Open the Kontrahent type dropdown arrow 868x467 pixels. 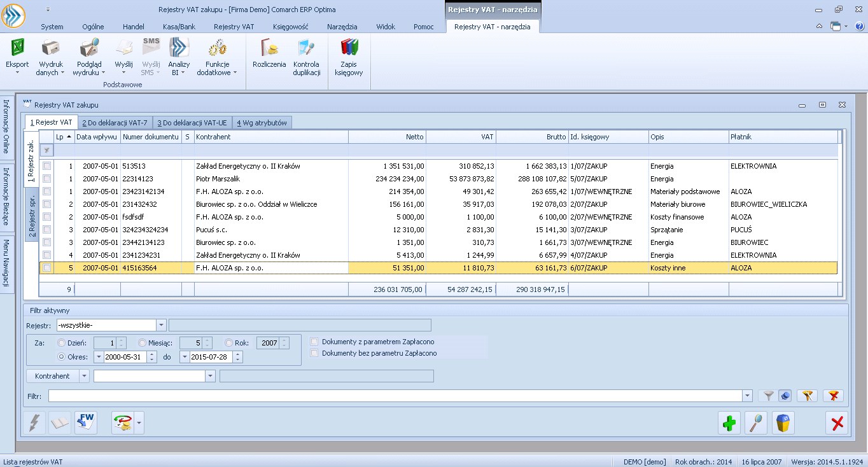pyautogui.click(x=84, y=376)
